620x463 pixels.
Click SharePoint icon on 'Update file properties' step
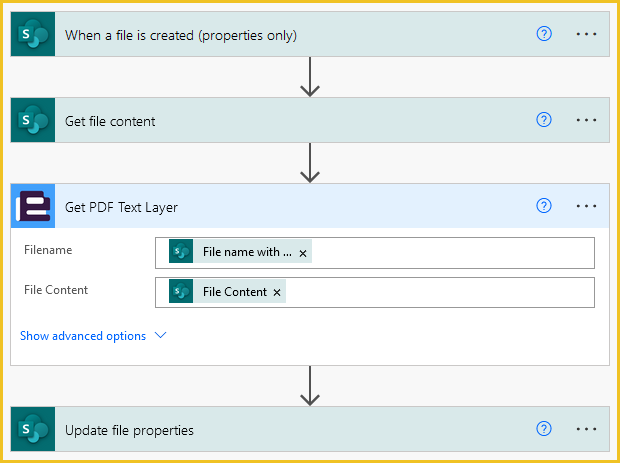tap(33, 429)
